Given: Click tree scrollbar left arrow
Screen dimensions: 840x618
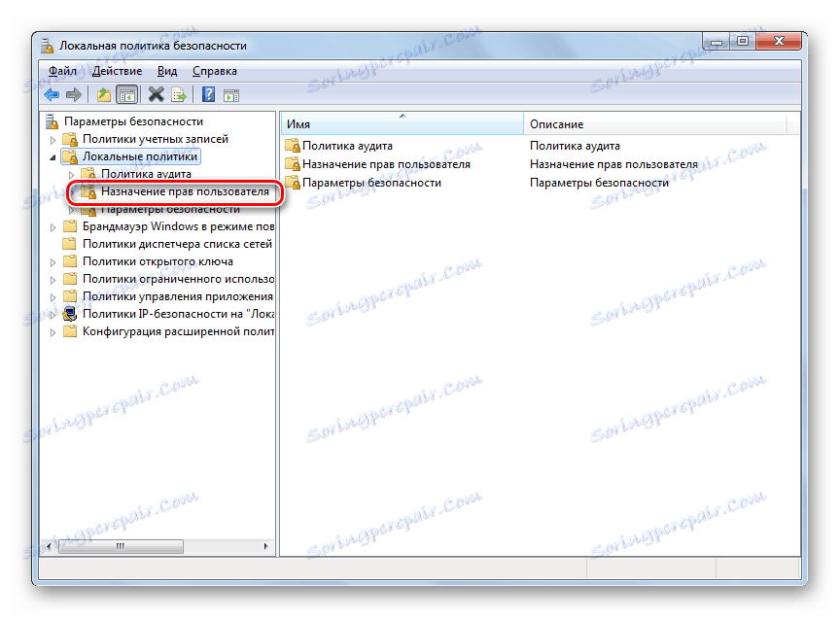Looking at the screenshot, I should pyautogui.click(x=49, y=547).
